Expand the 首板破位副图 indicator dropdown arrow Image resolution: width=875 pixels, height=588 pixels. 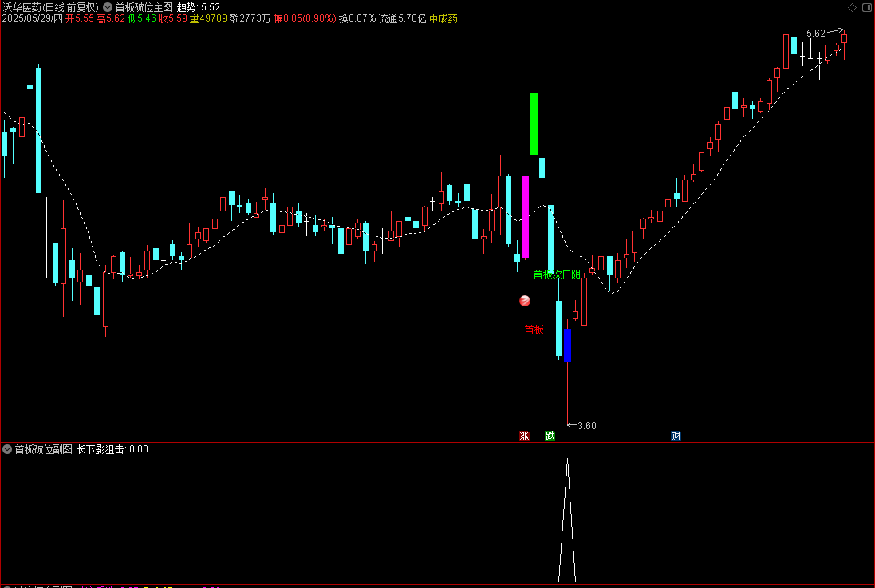pos(7,449)
